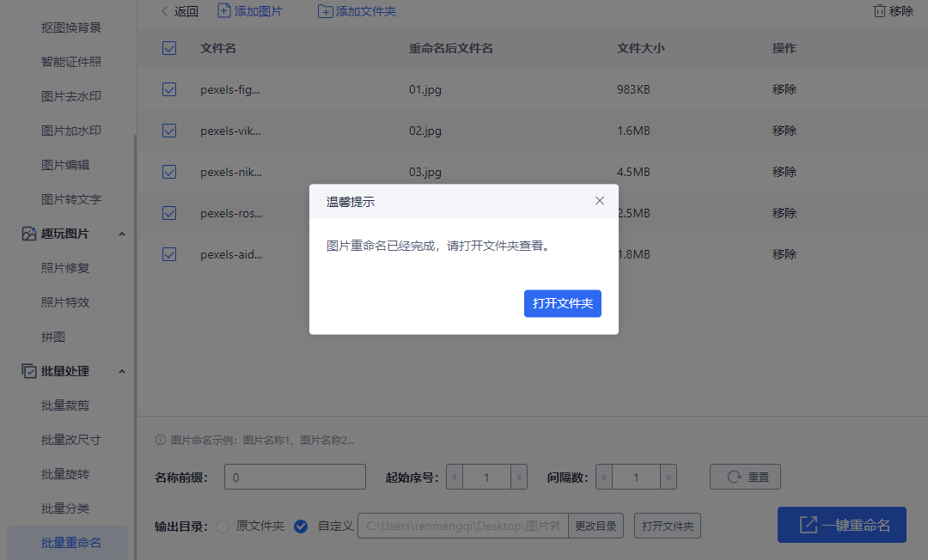Go back using the 返回 arrow
The height and width of the screenshot is (560, 928).
coord(164,11)
